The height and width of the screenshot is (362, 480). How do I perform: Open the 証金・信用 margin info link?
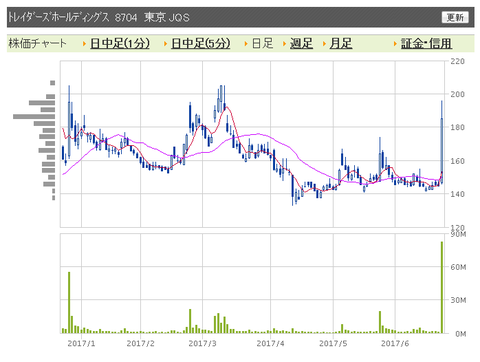click(x=426, y=43)
